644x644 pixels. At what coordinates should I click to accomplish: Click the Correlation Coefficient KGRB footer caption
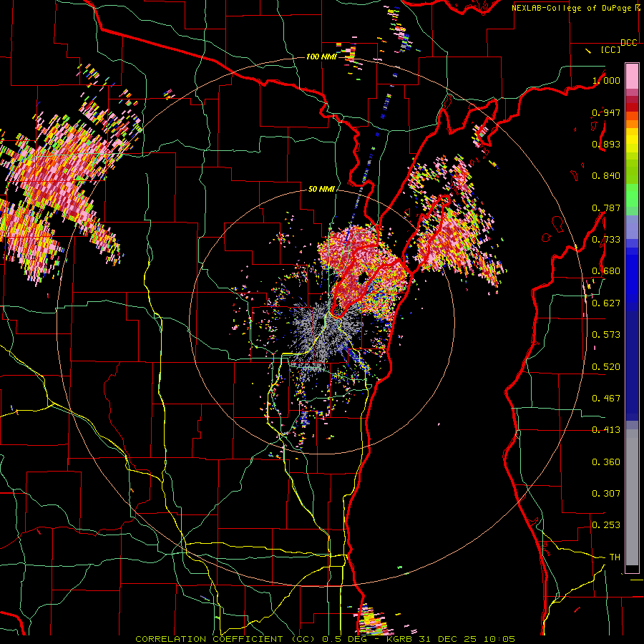pyautogui.click(x=326, y=639)
